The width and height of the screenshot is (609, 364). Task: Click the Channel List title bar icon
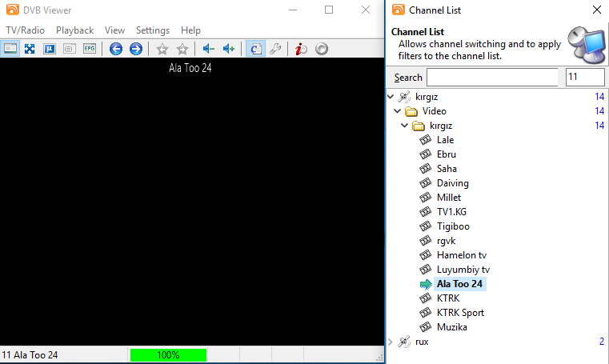(x=398, y=10)
